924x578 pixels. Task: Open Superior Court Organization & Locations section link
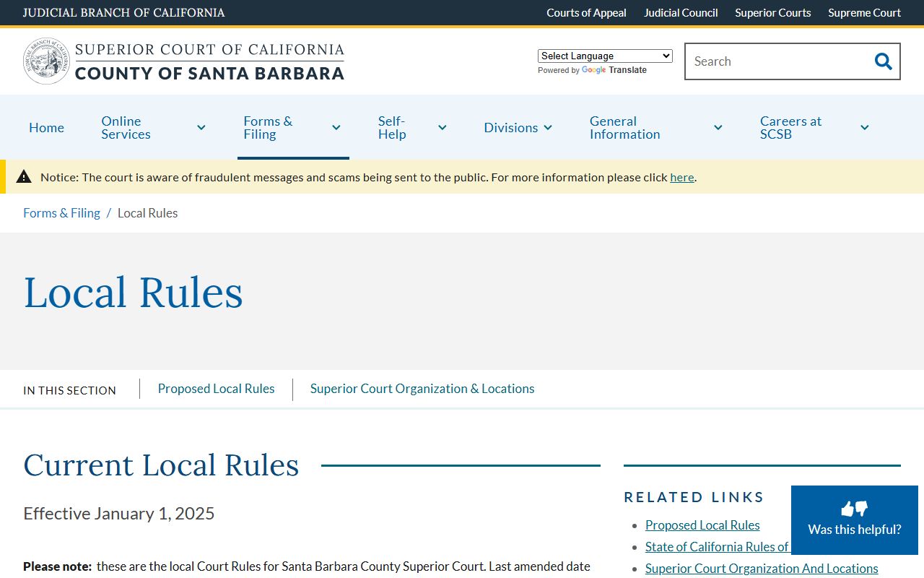[422, 389]
